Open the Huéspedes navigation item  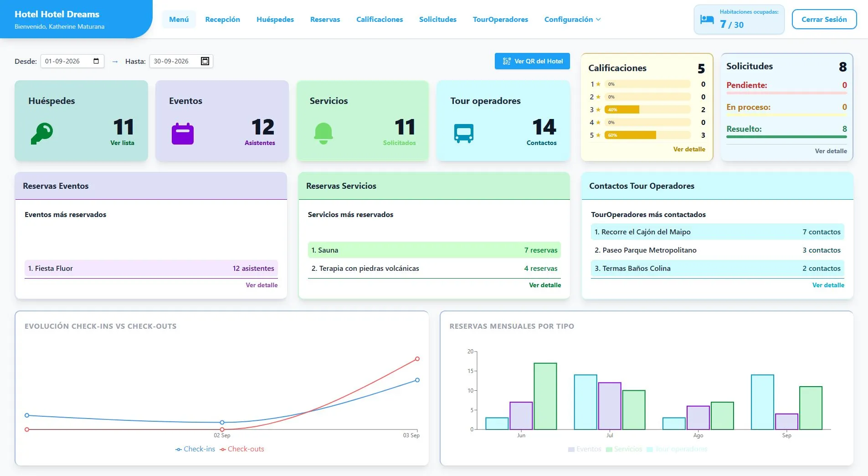click(x=275, y=20)
